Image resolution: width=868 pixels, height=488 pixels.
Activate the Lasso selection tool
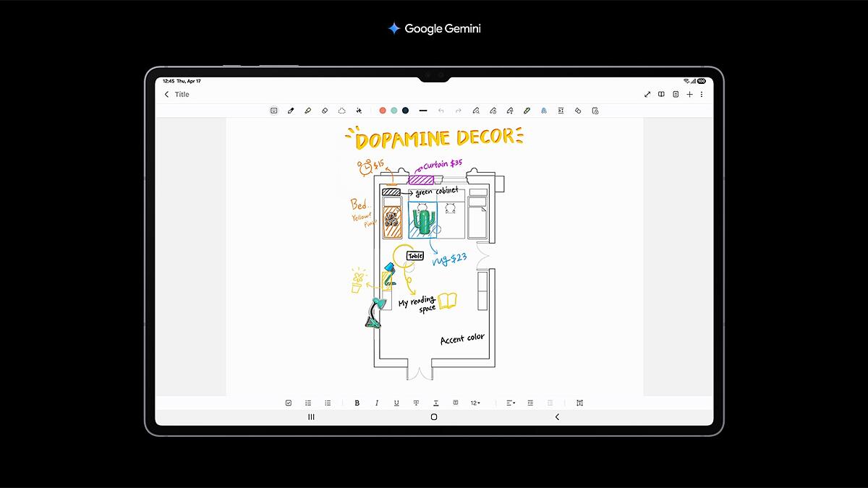click(x=341, y=111)
